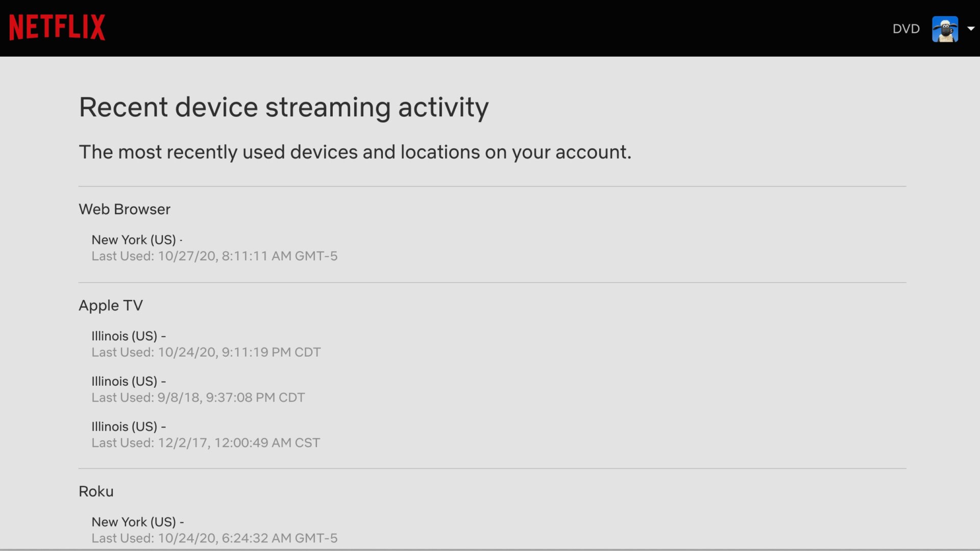
Task: Open the DVD link in header
Action: point(906,29)
